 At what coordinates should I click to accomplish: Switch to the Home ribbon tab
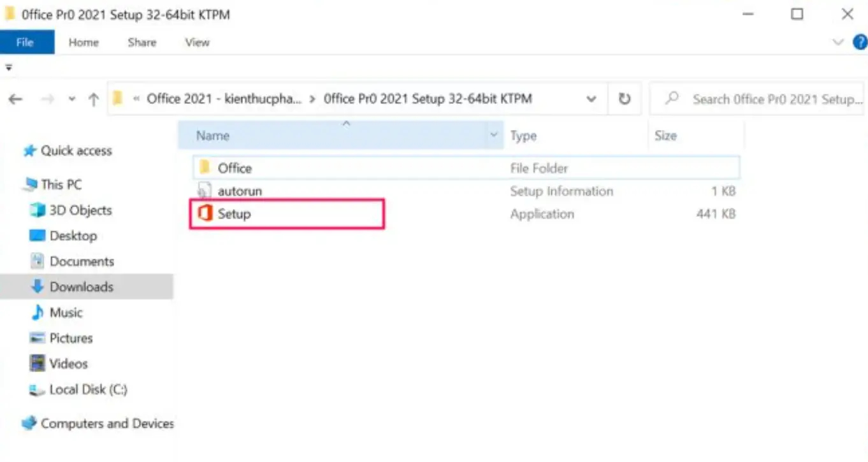83,42
